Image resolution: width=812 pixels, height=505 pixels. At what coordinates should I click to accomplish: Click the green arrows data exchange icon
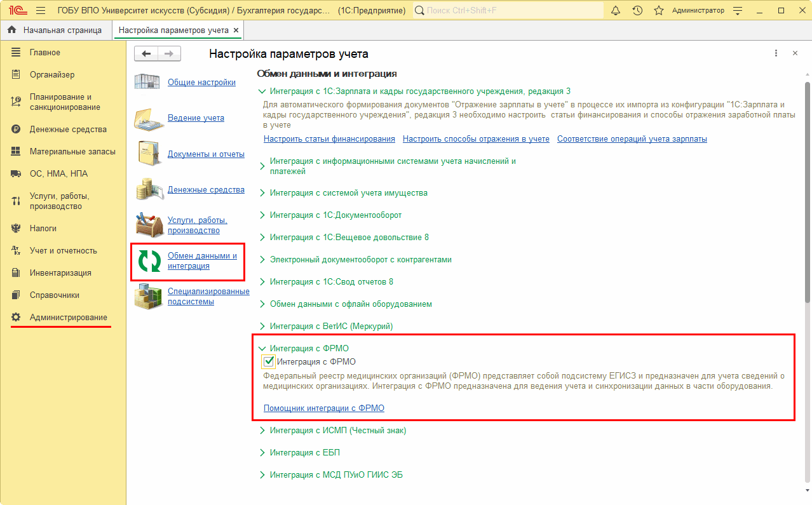149,261
